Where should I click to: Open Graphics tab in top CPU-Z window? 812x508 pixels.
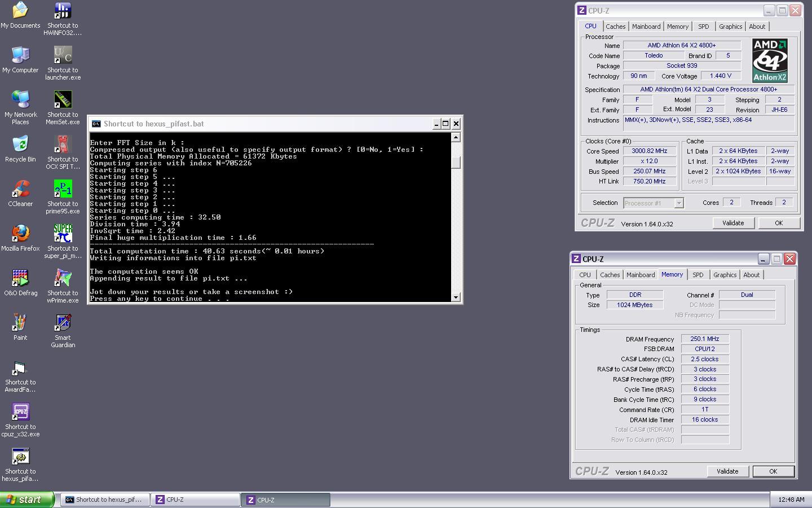click(x=731, y=27)
